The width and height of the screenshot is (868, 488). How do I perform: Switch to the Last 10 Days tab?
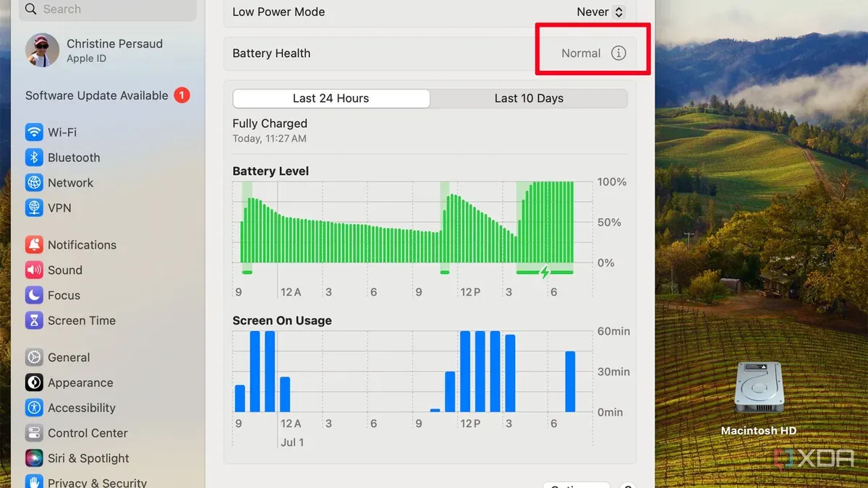coord(529,98)
